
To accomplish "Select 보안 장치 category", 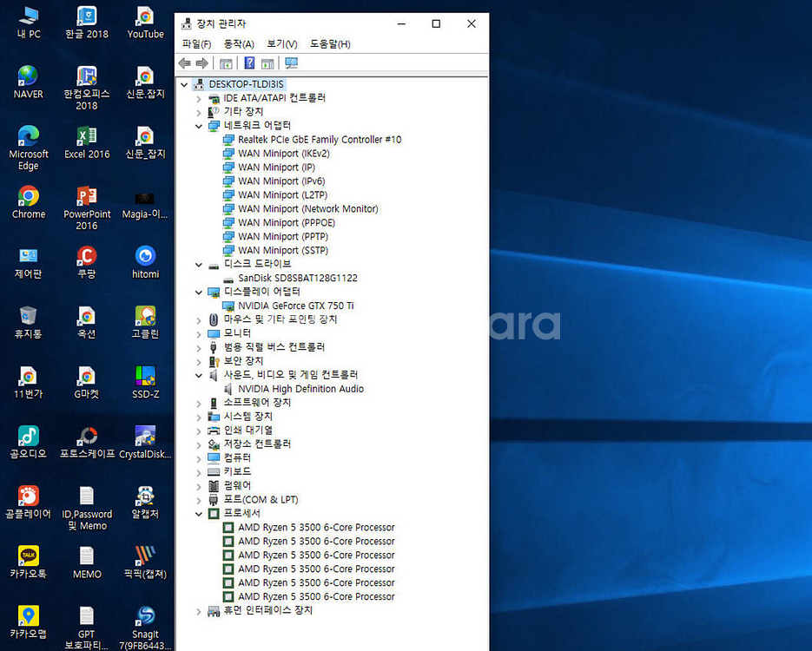I will (x=243, y=361).
